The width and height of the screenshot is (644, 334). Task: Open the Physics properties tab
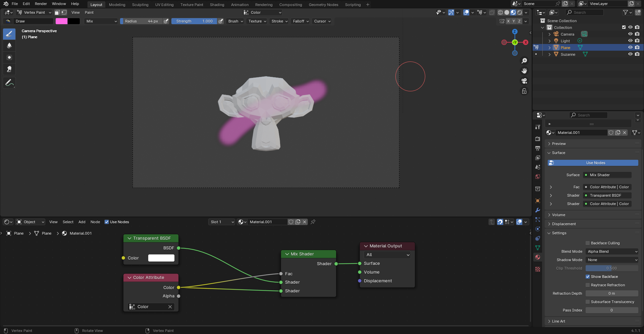(x=538, y=229)
